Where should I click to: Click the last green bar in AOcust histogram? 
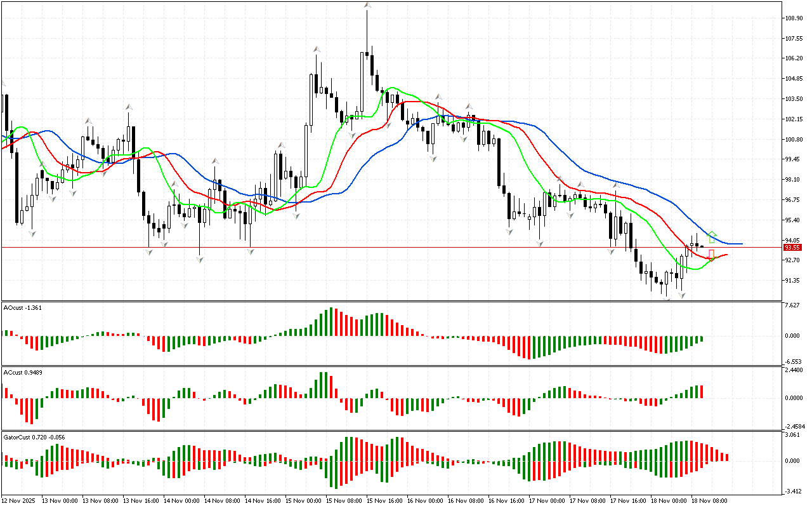[702, 338]
